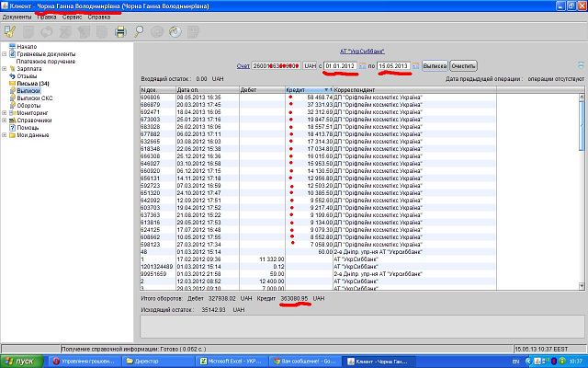Expand the Гривневые документы tree node

[5, 52]
